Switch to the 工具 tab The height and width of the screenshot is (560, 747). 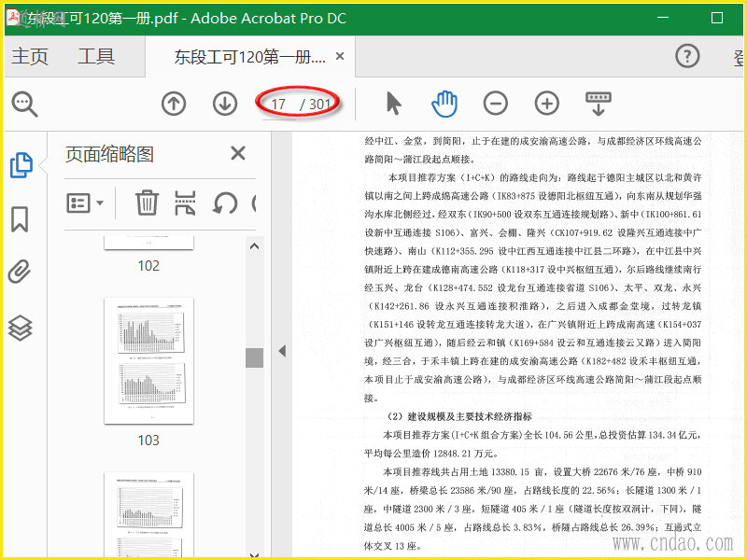(x=96, y=56)
